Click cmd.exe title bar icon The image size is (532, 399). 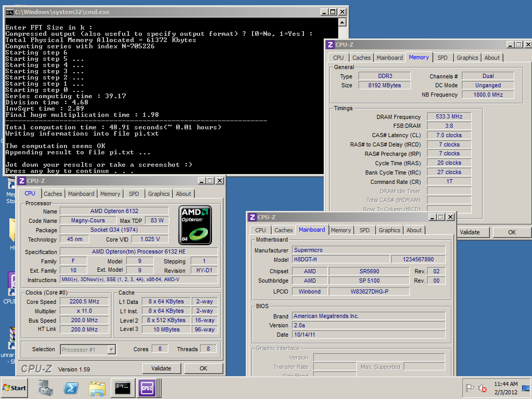coord(9,12)
